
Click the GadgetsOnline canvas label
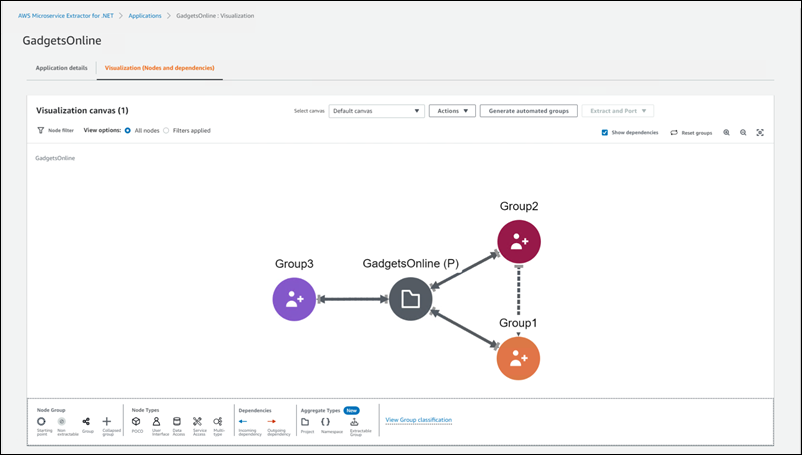(55, 158)
